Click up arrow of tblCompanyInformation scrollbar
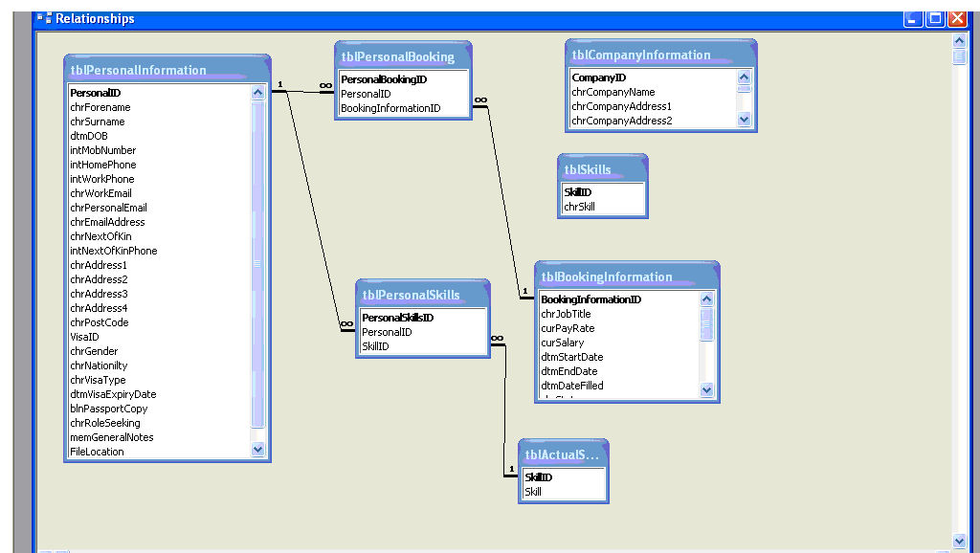 pyautogui.click(x=744, y=77)
